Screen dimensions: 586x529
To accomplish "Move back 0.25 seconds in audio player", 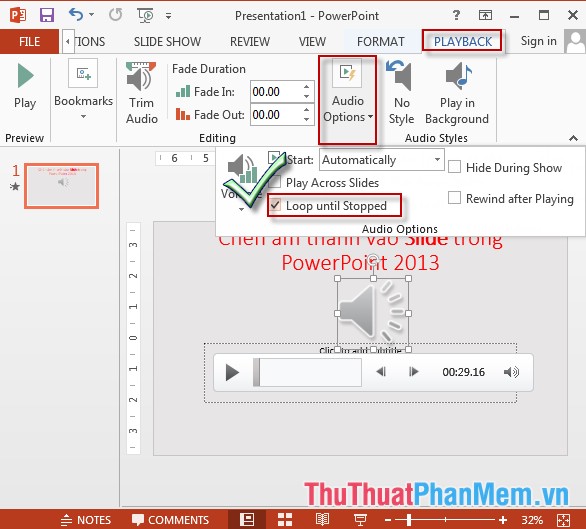I will 381,372.
